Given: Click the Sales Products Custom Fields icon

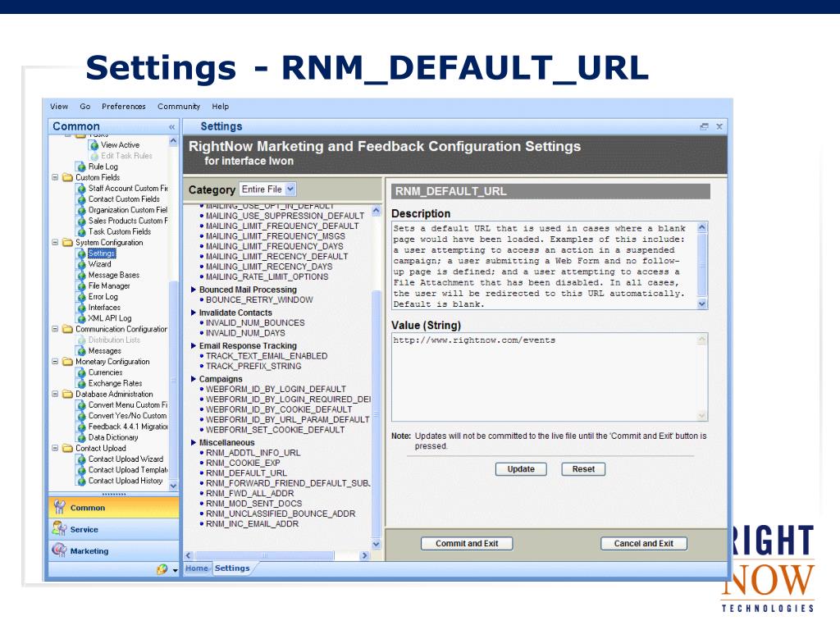Looking at the screenshot, I should pos(81,221).
